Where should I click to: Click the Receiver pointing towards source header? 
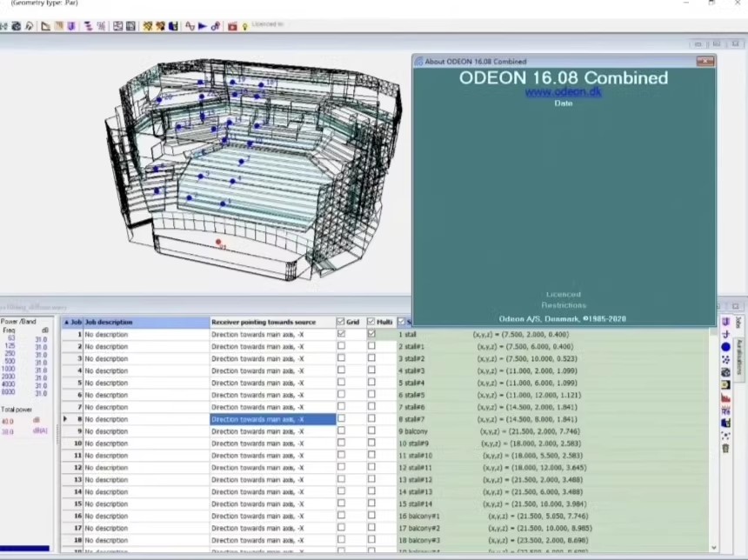[x=273, y=323]
